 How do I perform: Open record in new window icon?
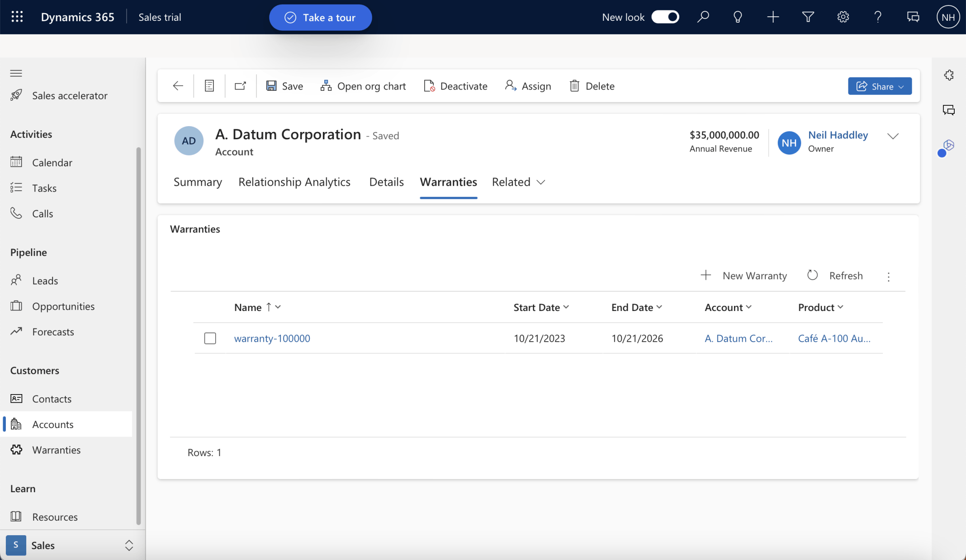pos(240,86)
